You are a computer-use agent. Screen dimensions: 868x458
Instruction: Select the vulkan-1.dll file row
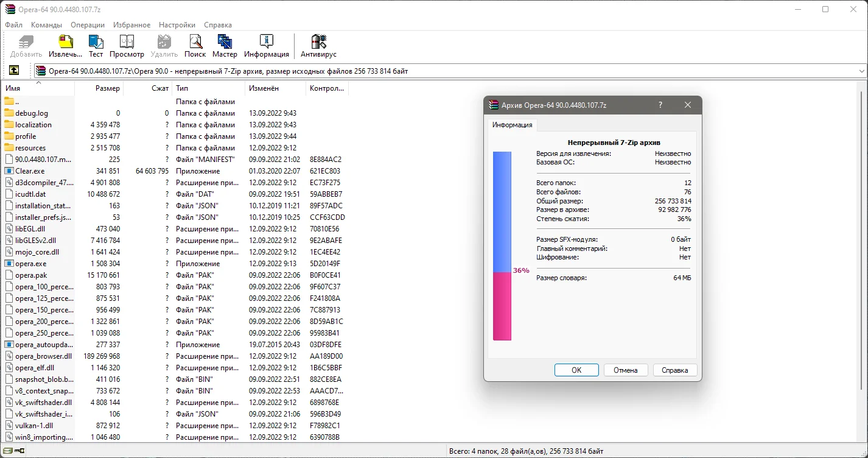click(175, 425)
